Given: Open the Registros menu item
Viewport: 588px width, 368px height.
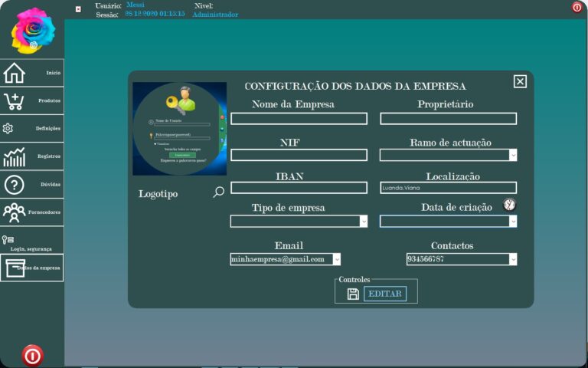Looking at the screenshot, I should click(32, 156).
